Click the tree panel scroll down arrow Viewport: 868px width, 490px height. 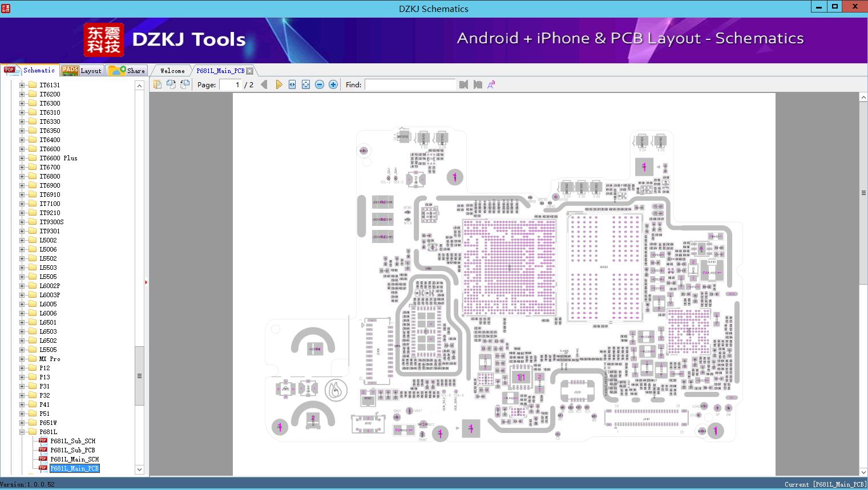(x=139, y=469)
